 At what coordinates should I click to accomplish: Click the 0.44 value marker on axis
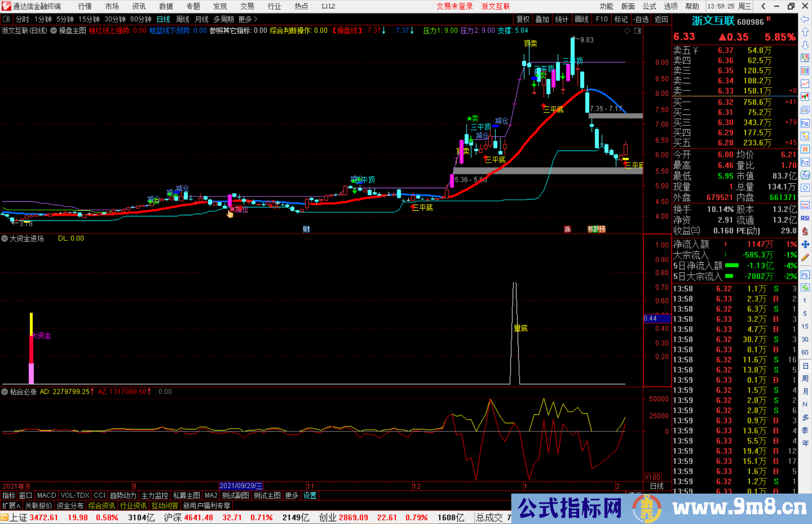point(656,319)
